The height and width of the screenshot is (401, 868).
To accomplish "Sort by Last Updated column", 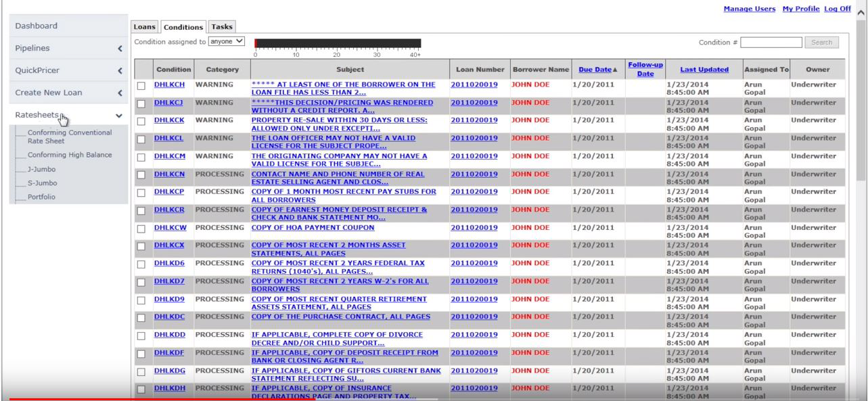I will coord(704,70).
